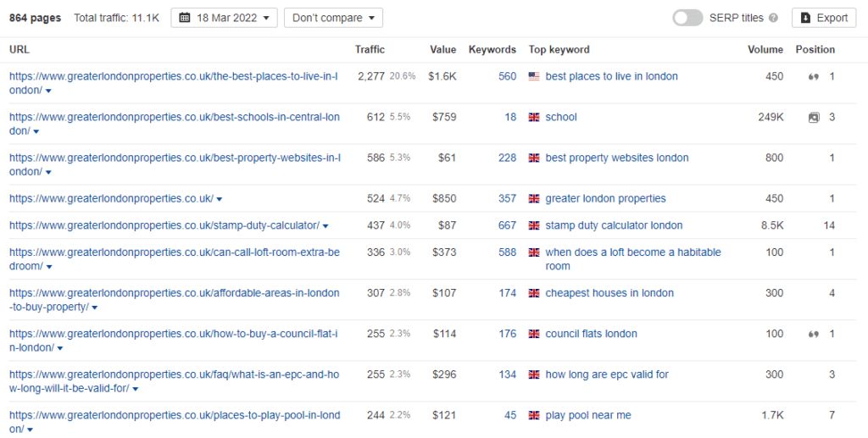Open the the-best-places-to-live-in-london URL
The image size is (868, 438).
[173, 83]
